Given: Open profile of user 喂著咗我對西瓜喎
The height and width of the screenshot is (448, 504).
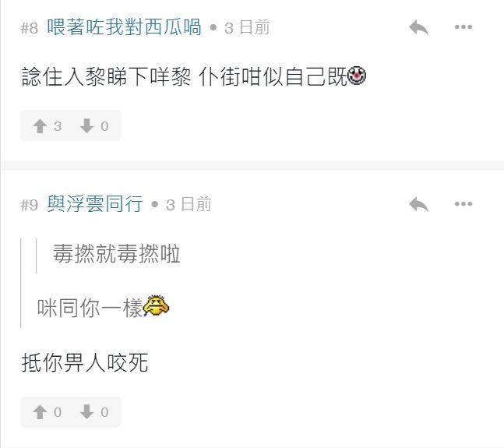Looking at the screenshot, I should 124,28.
